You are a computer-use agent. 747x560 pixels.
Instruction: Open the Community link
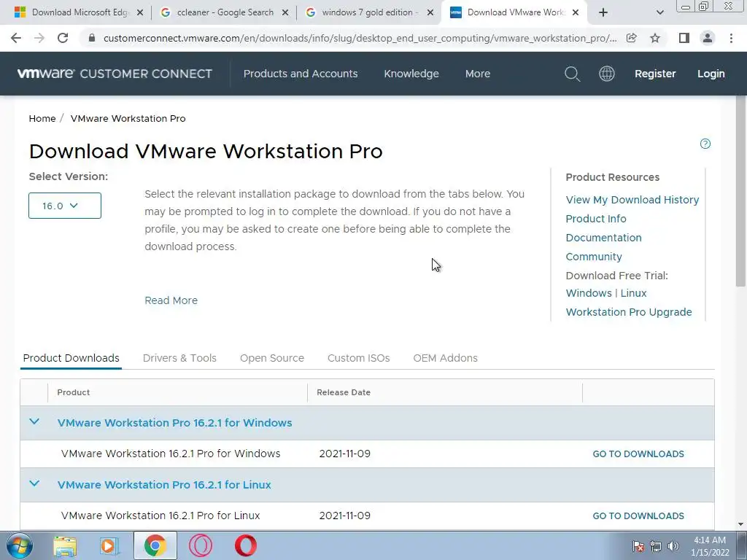[x=594, y=257]
